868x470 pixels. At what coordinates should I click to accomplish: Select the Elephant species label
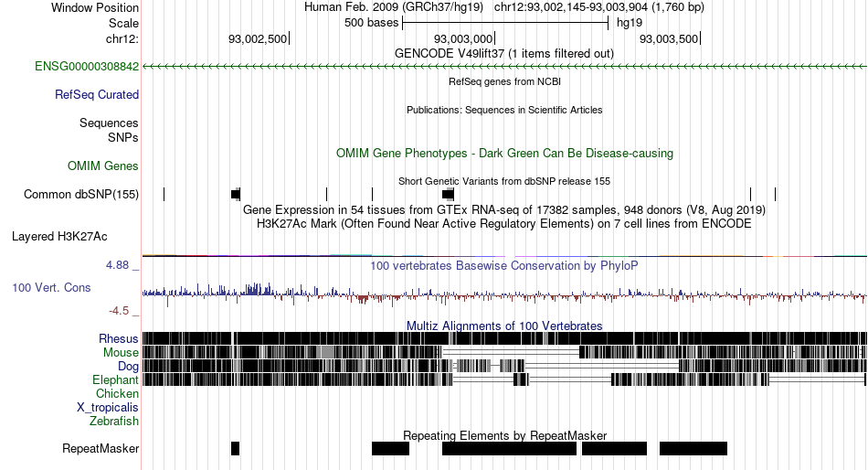[115, 380]
